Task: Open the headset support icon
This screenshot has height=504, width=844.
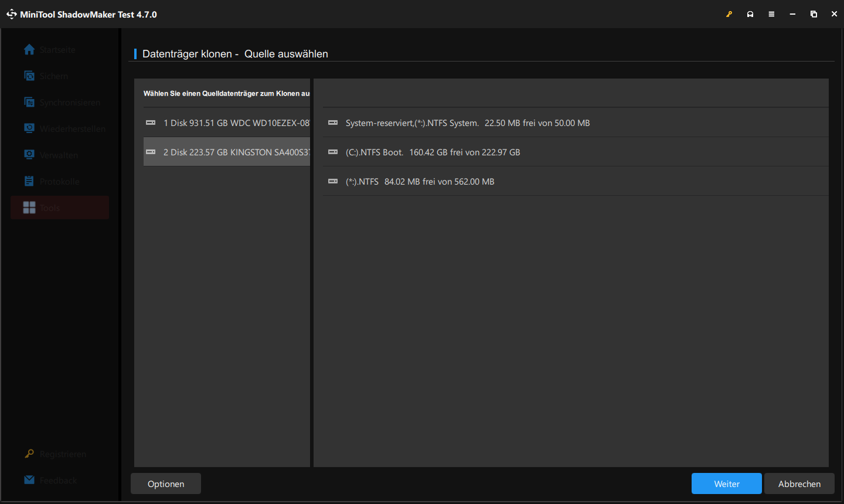Action: tap(750, 14)
